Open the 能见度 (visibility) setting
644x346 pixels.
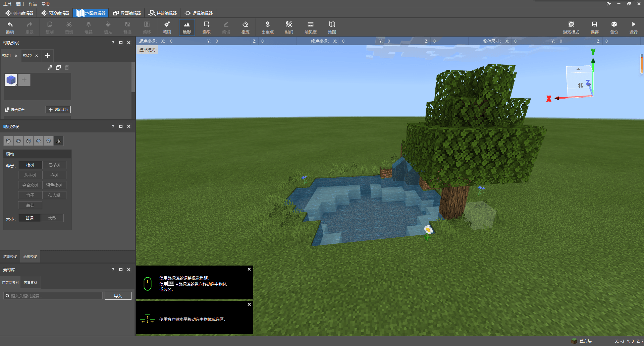(311, 27)
